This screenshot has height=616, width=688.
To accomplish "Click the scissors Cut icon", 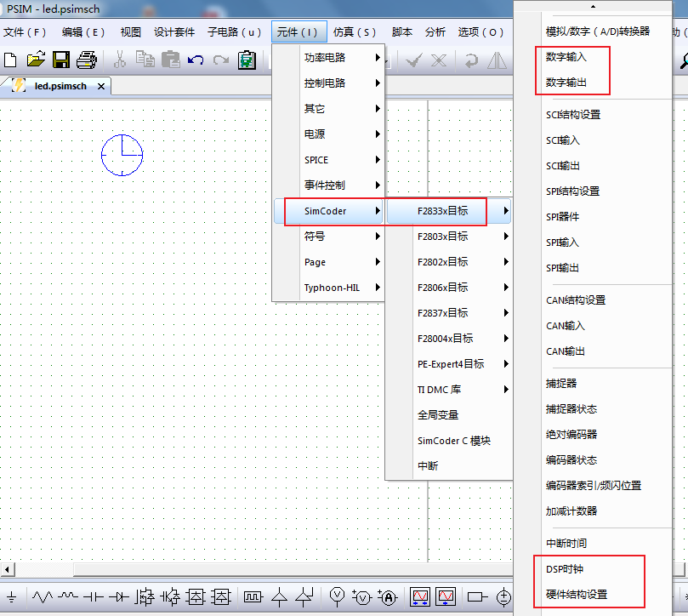I will (x=119, y=60).
